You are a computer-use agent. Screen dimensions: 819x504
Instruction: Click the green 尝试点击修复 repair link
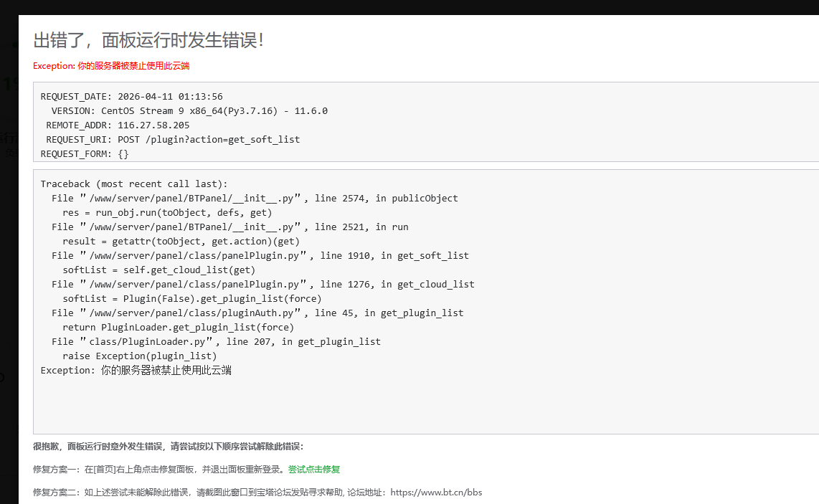(314, 470)
